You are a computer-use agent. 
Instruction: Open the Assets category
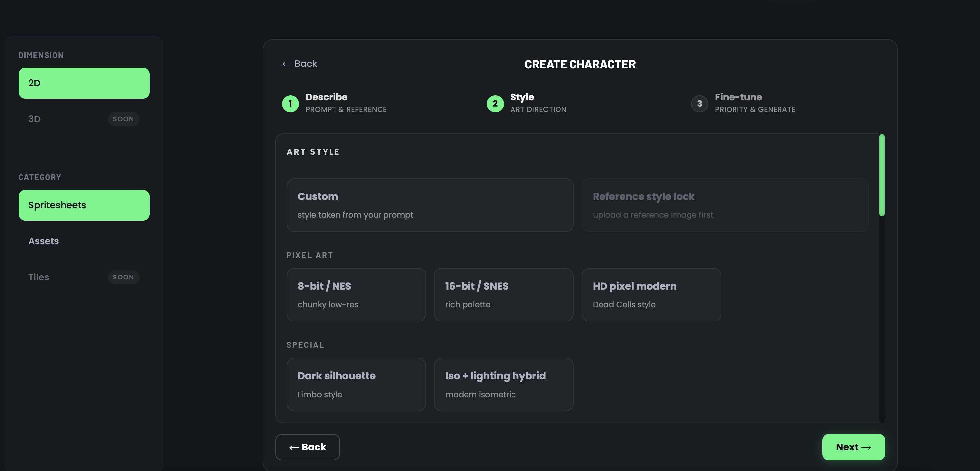pos(44,241)
